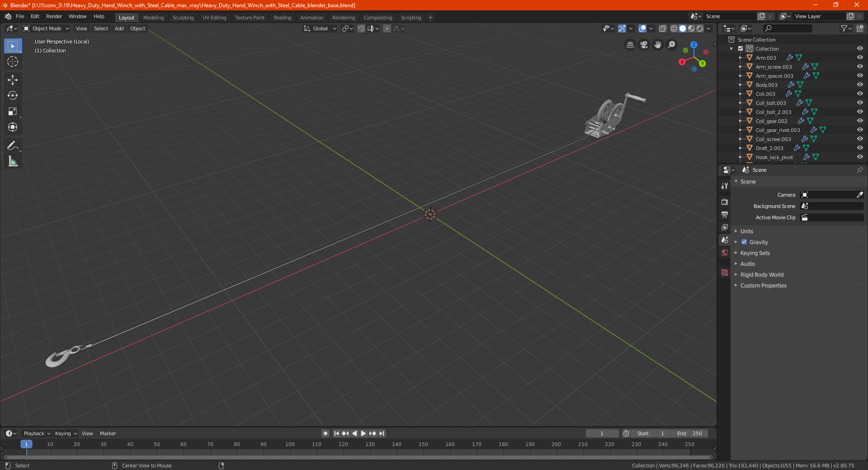Switch to the Shading workspace tab
Image resolution: width=868 pixels, height=470 pixels.
coord(282,18)
